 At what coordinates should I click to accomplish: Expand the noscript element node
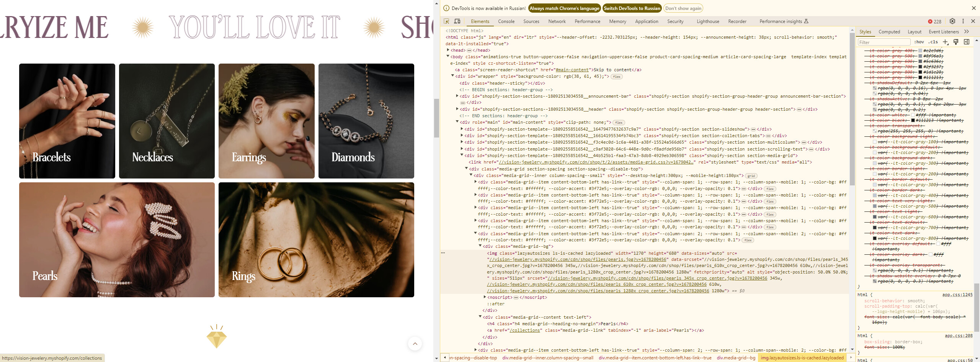(485, 297)
